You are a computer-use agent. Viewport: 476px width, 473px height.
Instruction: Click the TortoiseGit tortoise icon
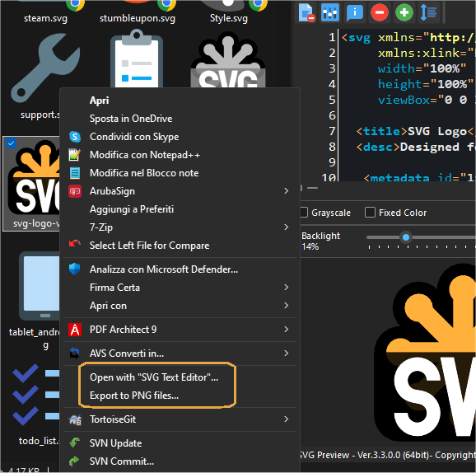click(75, 419)
